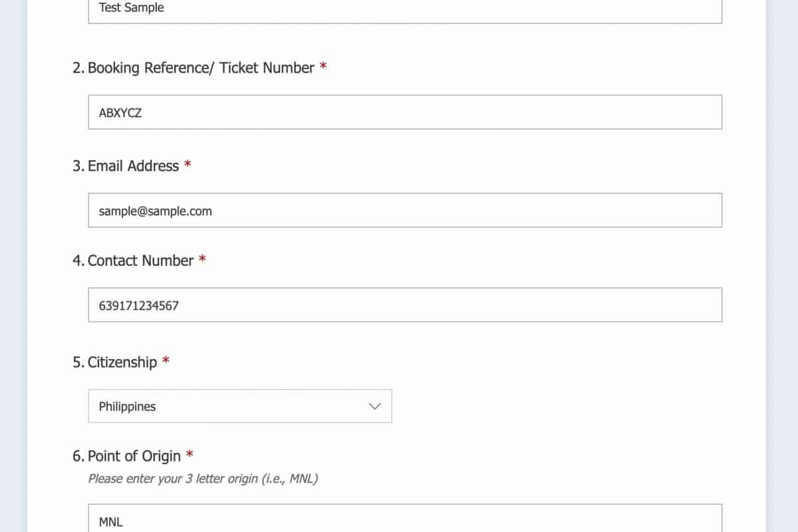
Task: Click the Point of Origin question label
Action: [x=134, y=456]
